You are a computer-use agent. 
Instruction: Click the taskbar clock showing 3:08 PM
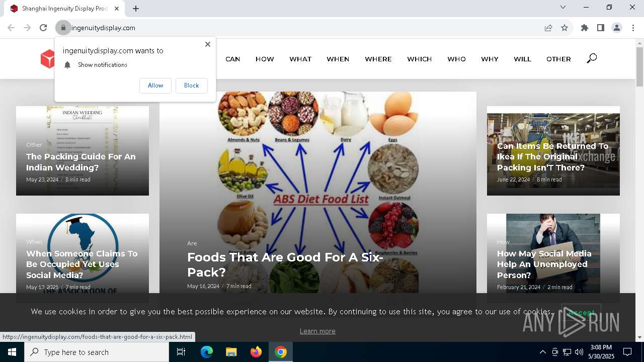tap(601, 352)
